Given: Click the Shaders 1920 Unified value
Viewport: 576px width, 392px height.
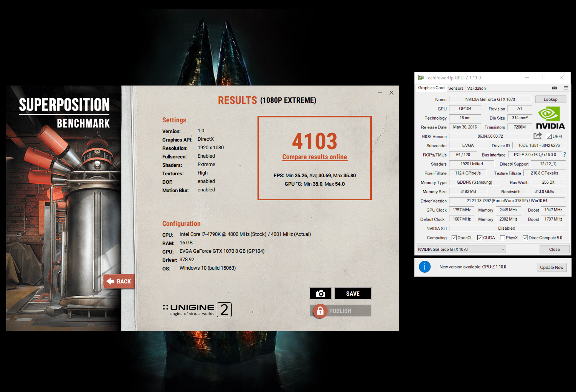Looking at the screenshot, I should pos(472,164).
